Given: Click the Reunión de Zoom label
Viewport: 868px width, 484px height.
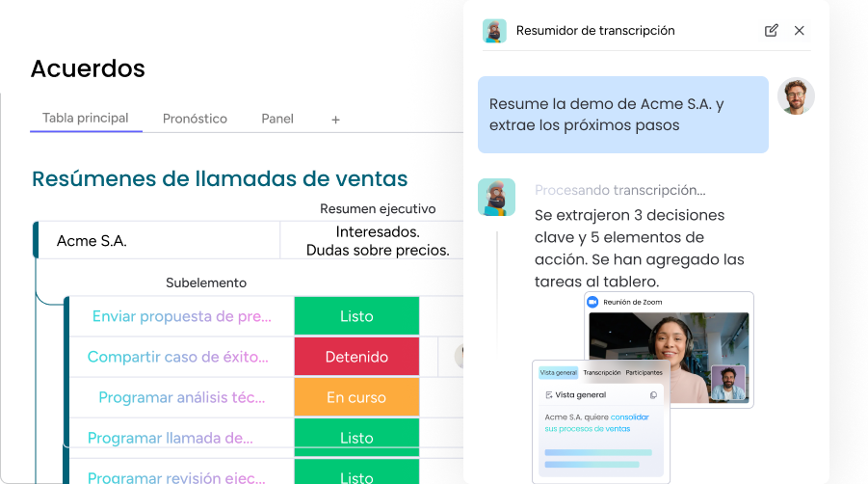Looking at the screenshot, I should 632,302.
